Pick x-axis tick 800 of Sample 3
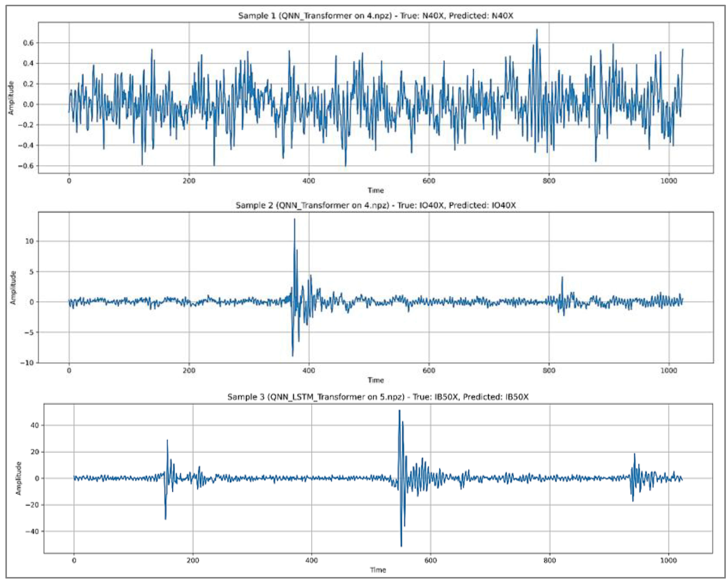This screenshot has height=582, width=728. [550, 561]
